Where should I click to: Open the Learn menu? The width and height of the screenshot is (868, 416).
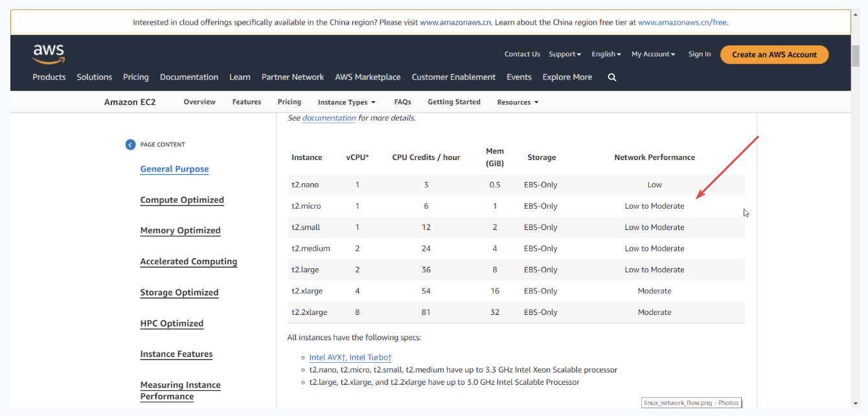[x=240, y=77]
